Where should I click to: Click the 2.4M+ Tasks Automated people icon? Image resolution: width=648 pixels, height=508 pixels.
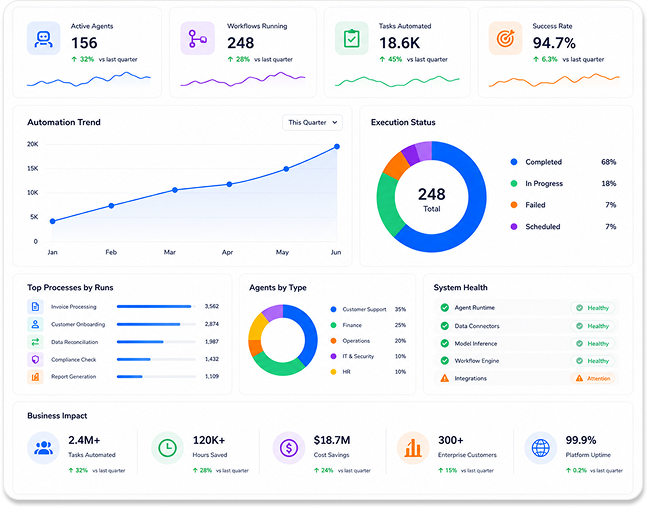[x=43, y=448]
